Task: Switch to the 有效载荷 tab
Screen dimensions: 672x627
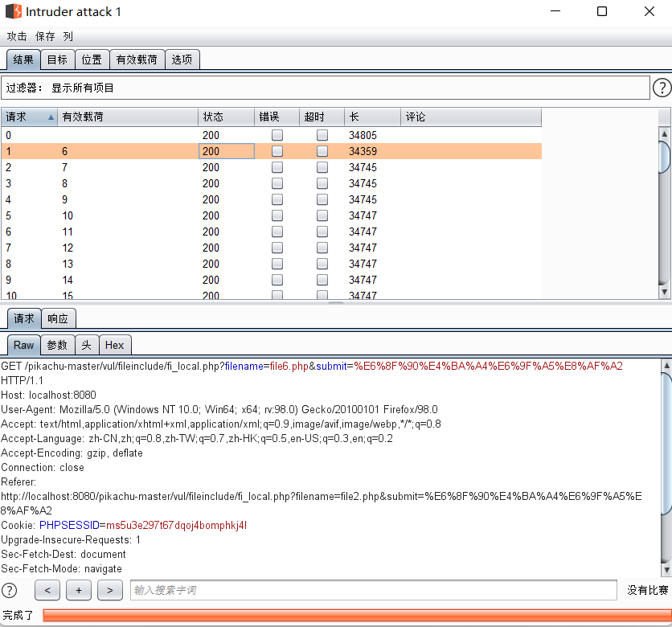Action: (x=137, y=59)
